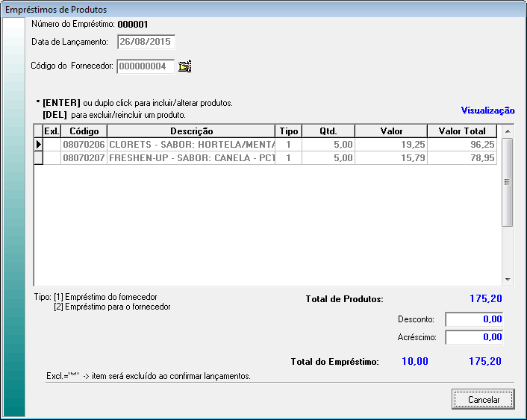The height and width of the screenshot is (420, 527).
Task: Click the current-row arrow indicator for CLORETS
Action: pos(39,144)
